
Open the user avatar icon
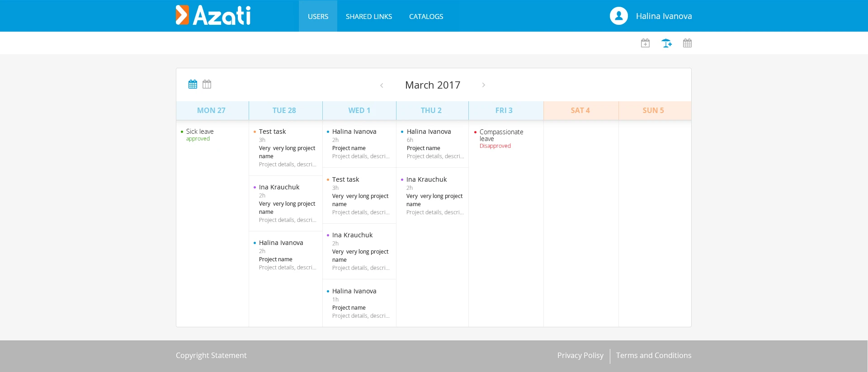(618, 16)
